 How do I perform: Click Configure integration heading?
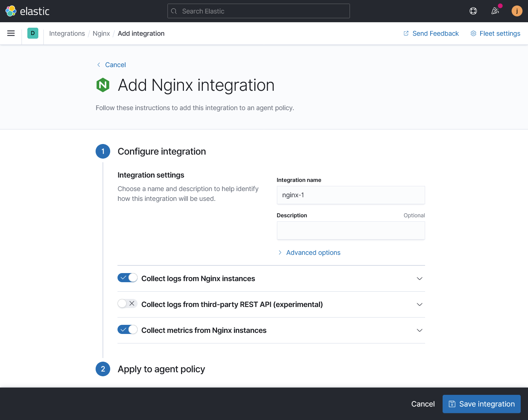tap(162, 151)
